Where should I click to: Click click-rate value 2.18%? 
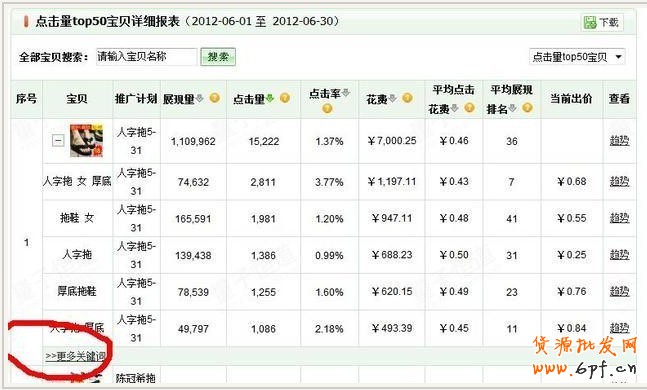point(329,329)
